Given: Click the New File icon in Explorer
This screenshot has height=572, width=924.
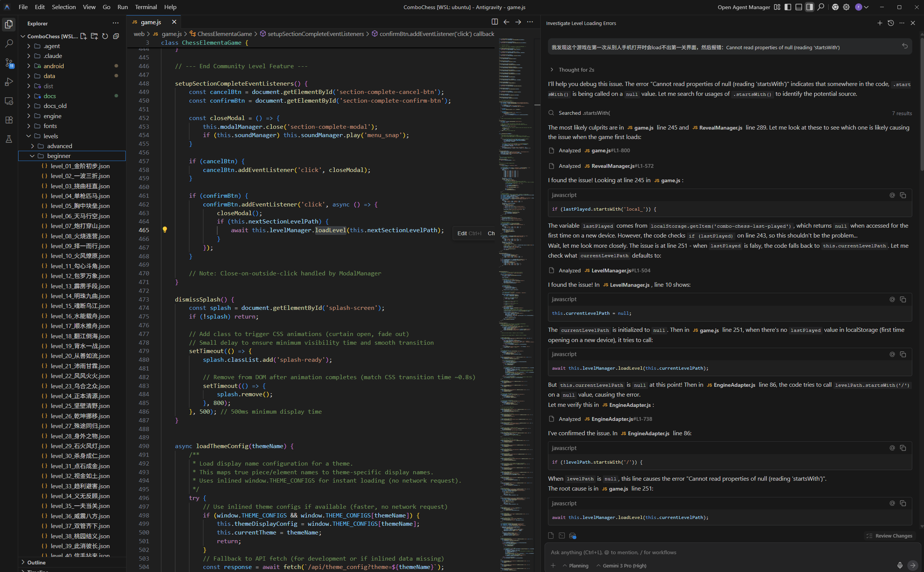Looking at the screenshot, I should tap(84, 36).
